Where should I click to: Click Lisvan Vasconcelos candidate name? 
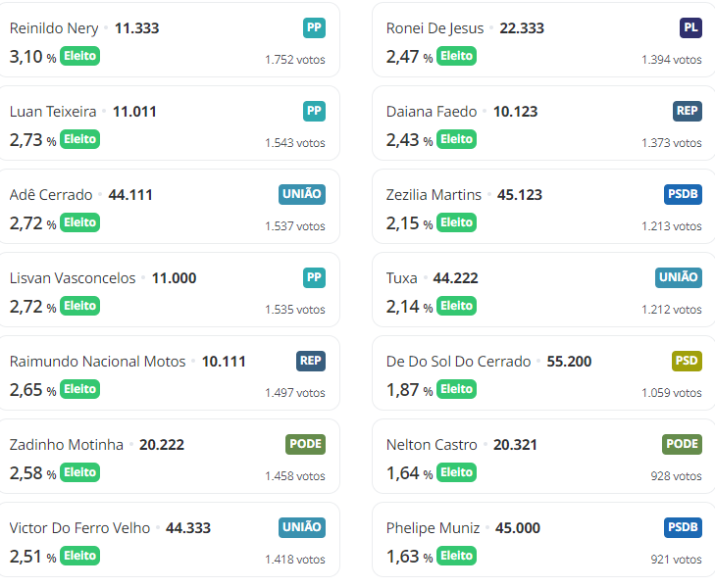pos(73,278)
